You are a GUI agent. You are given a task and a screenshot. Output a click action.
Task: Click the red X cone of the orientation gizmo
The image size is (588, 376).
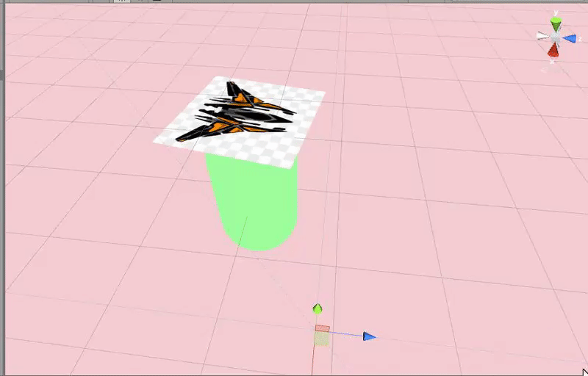click(x=553, y=50)
